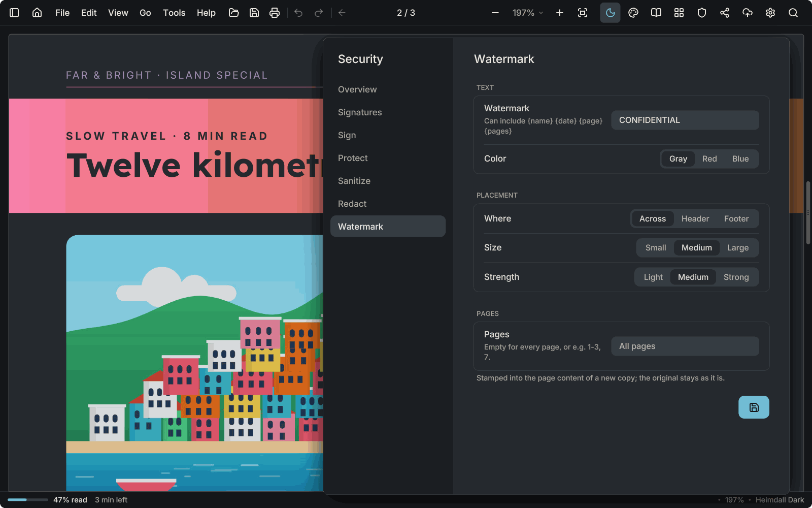The height and width of the screenshot is (508, 812).
Task: Choose Light watermark strength
Action: coord(653,277)
